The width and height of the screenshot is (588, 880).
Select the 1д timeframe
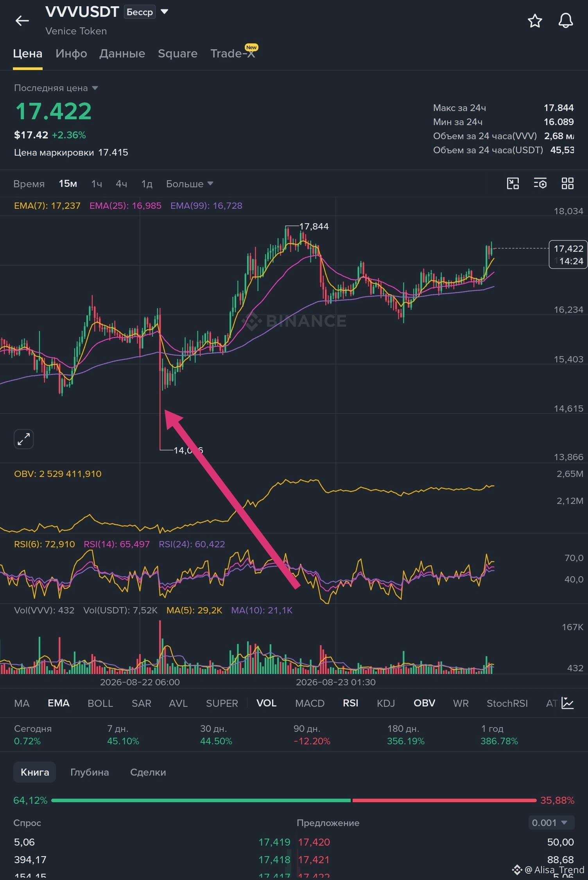[147, 184]
